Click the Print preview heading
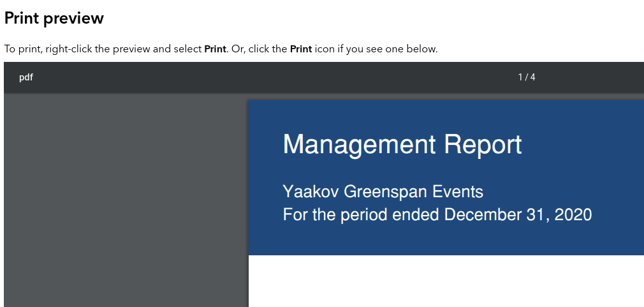 (54, 19)
